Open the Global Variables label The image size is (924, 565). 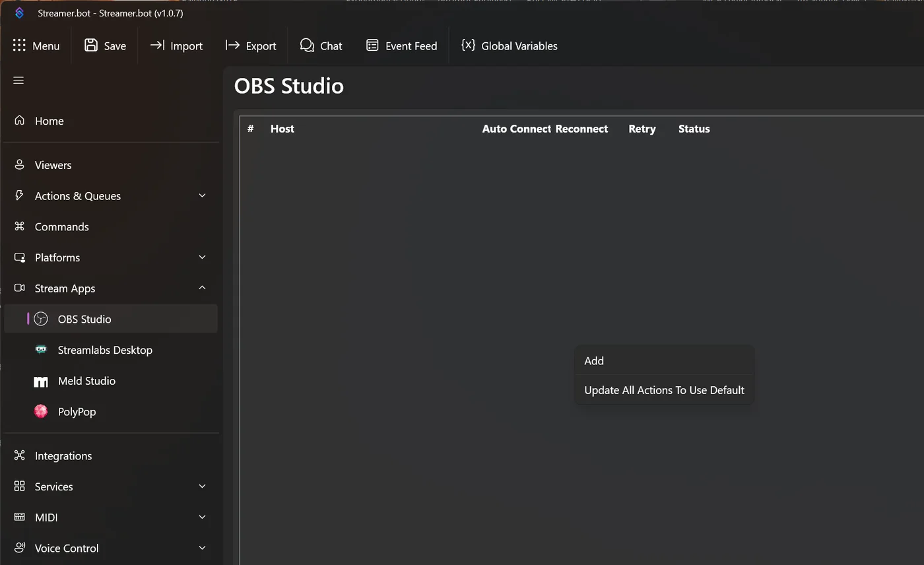[x=519, y=46]
